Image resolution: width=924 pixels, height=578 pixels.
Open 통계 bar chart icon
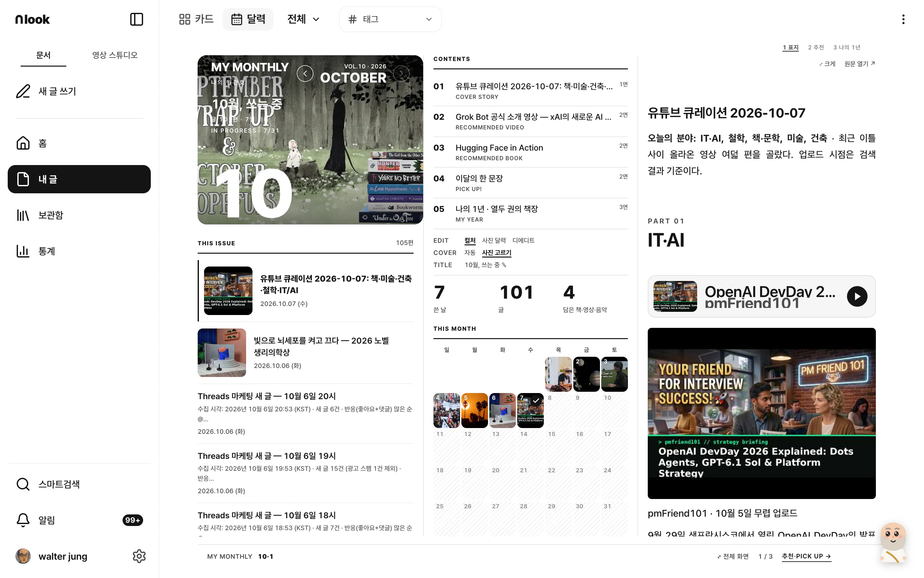[23, 251]
